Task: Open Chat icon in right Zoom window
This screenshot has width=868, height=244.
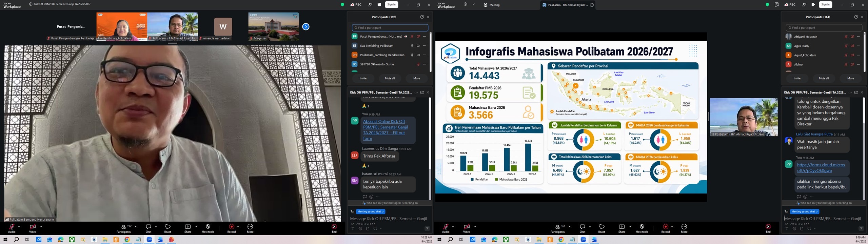Action: pyautogui.click(x=583, y=228)
